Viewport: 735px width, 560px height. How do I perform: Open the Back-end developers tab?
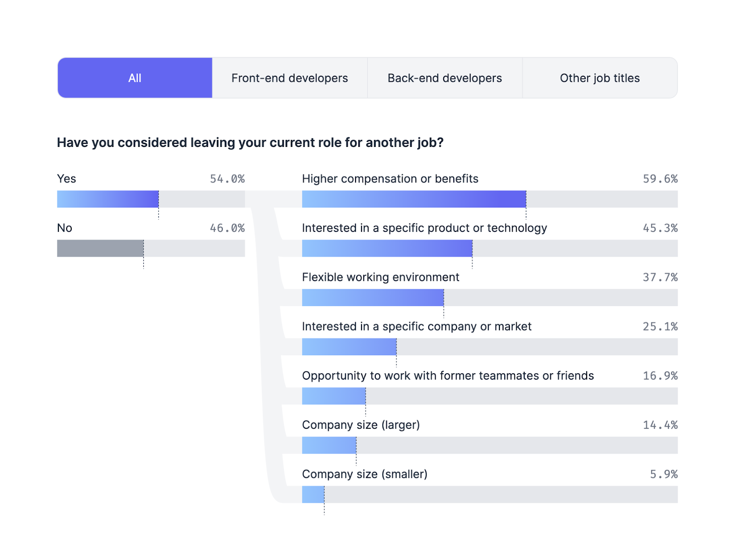pyautogui.click(x=445, y=78)
